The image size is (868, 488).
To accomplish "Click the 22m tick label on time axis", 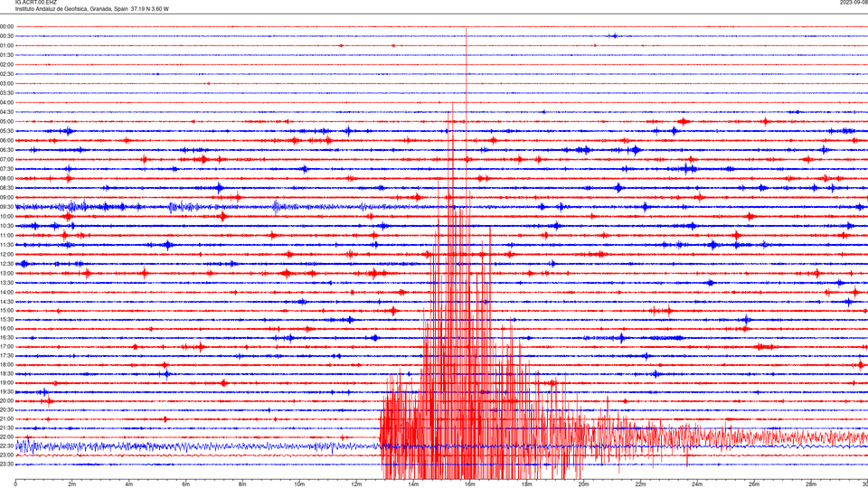I will click(x=640, y=484).
